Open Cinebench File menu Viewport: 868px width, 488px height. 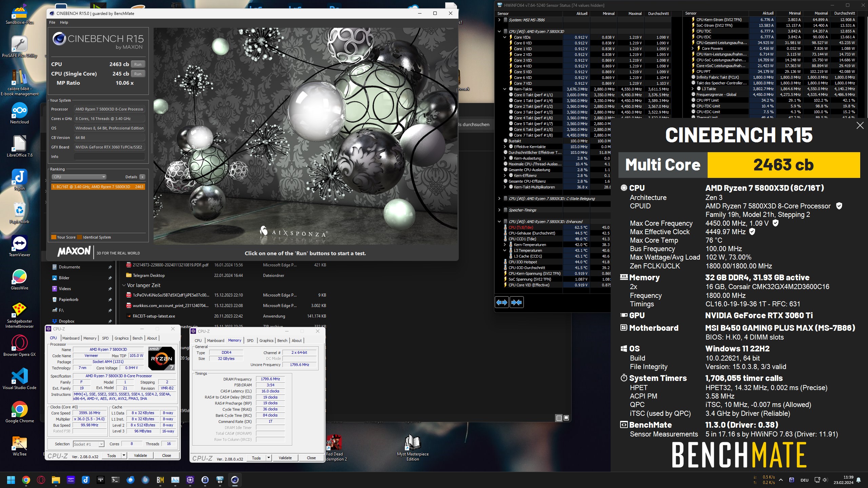point(52,22)
